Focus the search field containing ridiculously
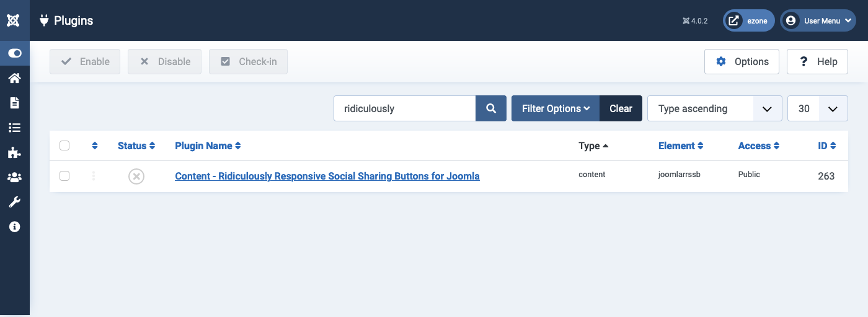The height and width of the screenshot is (317, 868). [x=405, y=108]
